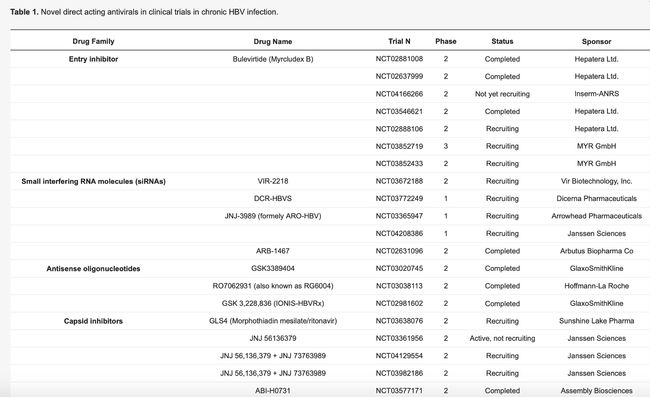
Task: Click Arbutus Biopharma Co sponsor cell
Action: (597, 251)
